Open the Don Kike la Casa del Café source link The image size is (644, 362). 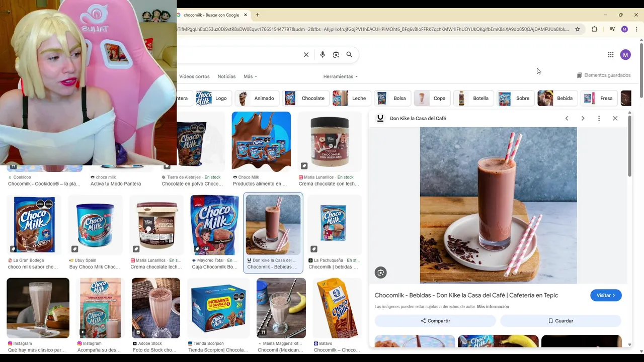pyautogui.click(x=418, y=118)
